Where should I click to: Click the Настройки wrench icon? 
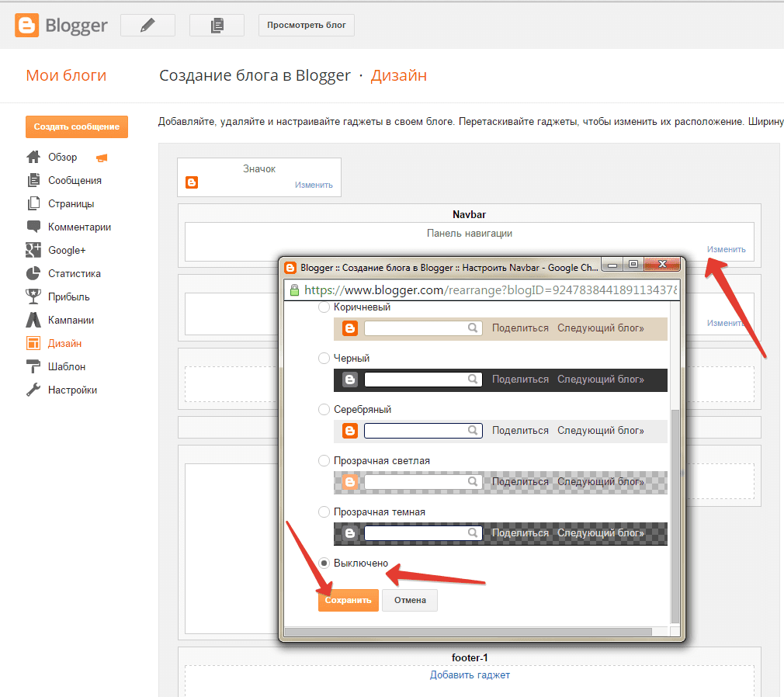pyautogui.click(x=33, y=390)
